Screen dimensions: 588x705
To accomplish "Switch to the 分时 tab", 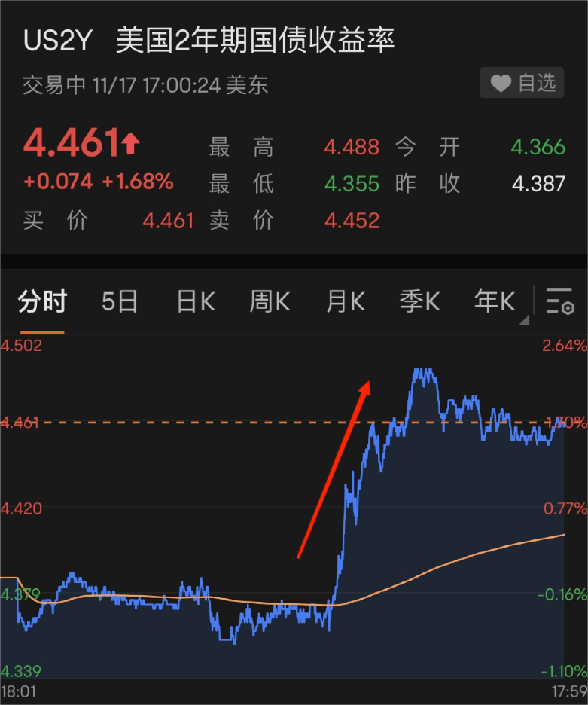I will pyautogui.click(x=42, y=301).
